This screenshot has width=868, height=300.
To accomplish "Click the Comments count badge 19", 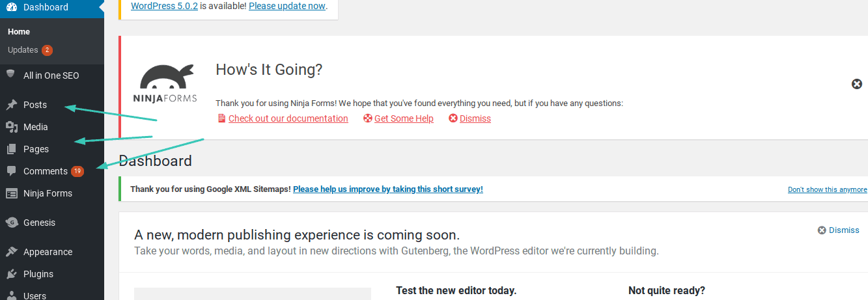I will pyautogui.click(x=77, y=171).
